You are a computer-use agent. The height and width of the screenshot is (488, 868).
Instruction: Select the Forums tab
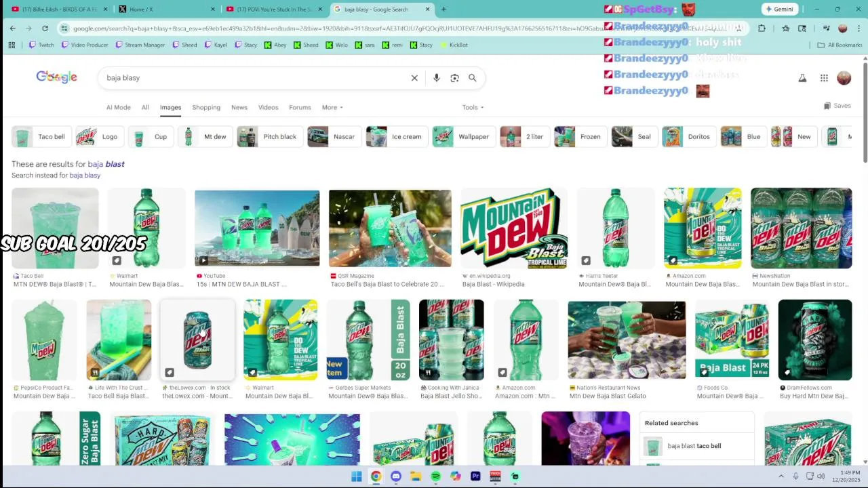[x=300, y=107]
